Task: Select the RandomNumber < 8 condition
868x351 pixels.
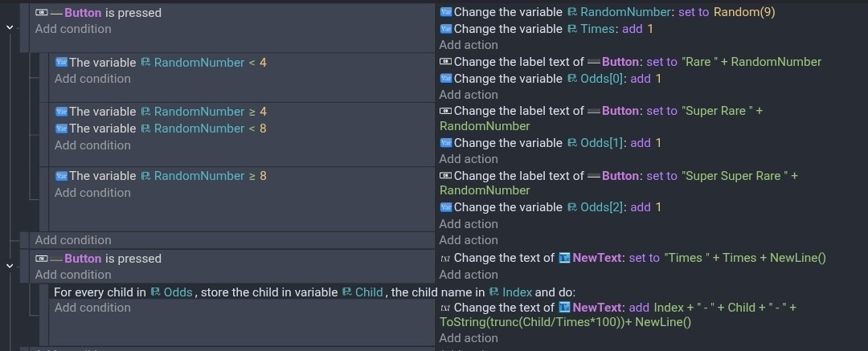Action: pos(161,129)
